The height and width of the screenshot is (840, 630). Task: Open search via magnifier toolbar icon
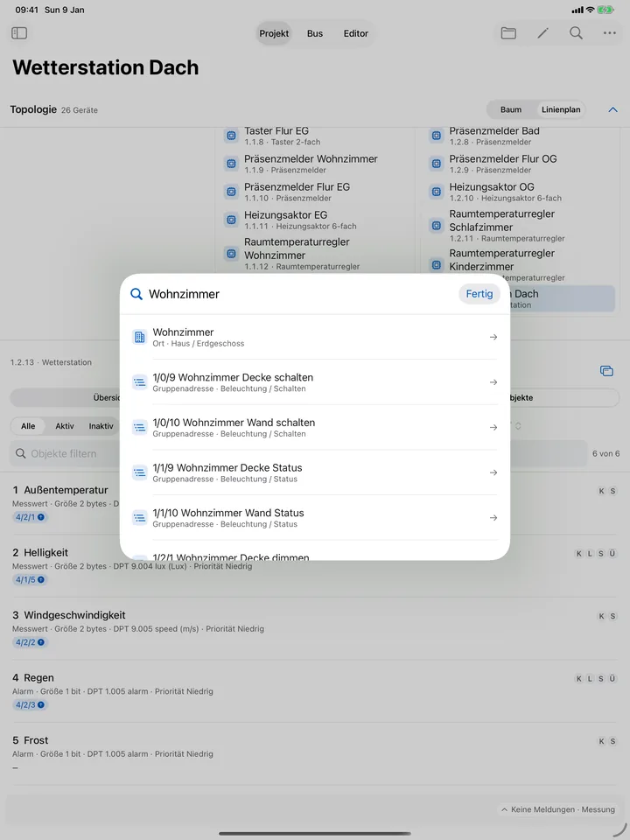click(576, 33)
